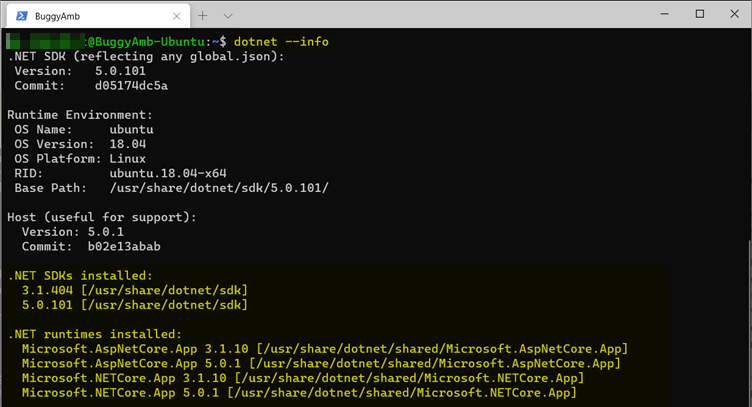Screen dimensions: 752x407
Task: Click the OS Platform Linux value
Action: (x=128, y=159)
